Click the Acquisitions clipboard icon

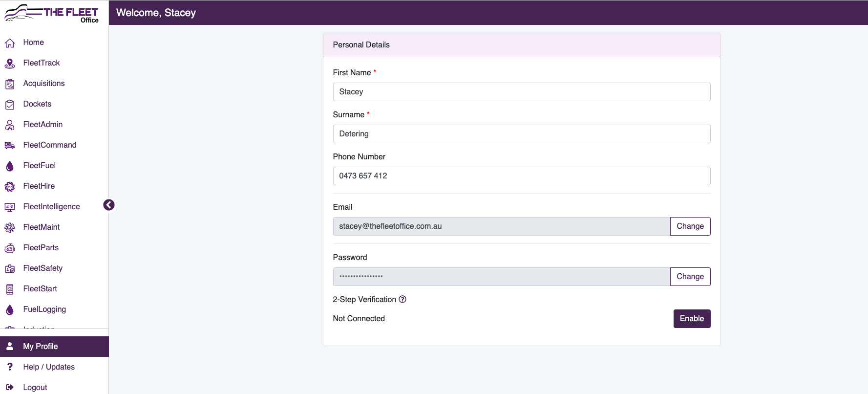[10, 84]
